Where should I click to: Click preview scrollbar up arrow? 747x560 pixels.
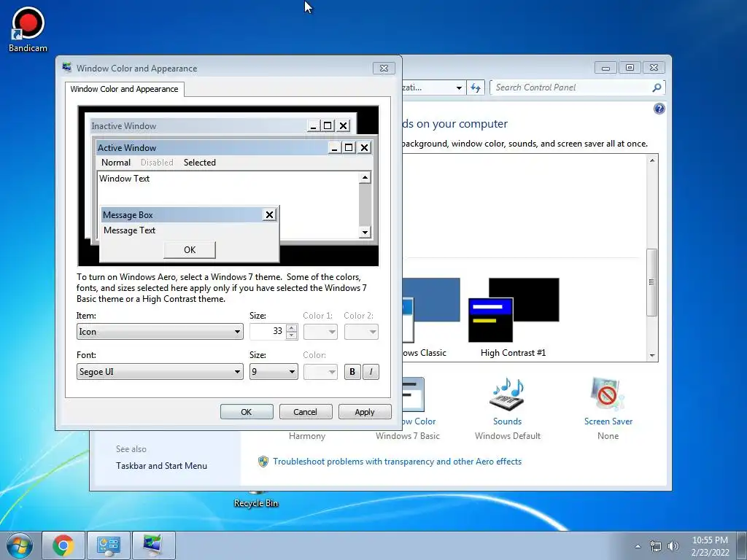365,178
